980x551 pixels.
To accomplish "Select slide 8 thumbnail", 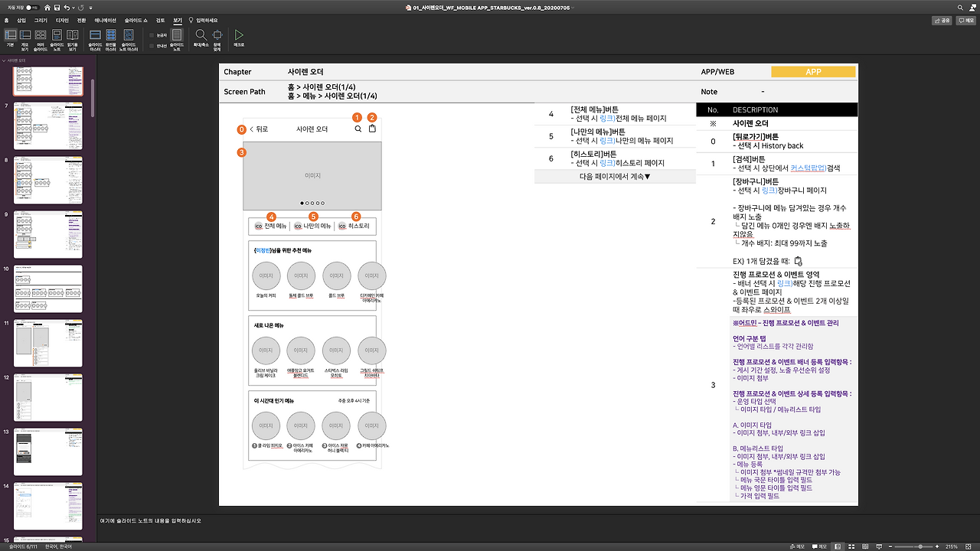I will pos(49,179).
